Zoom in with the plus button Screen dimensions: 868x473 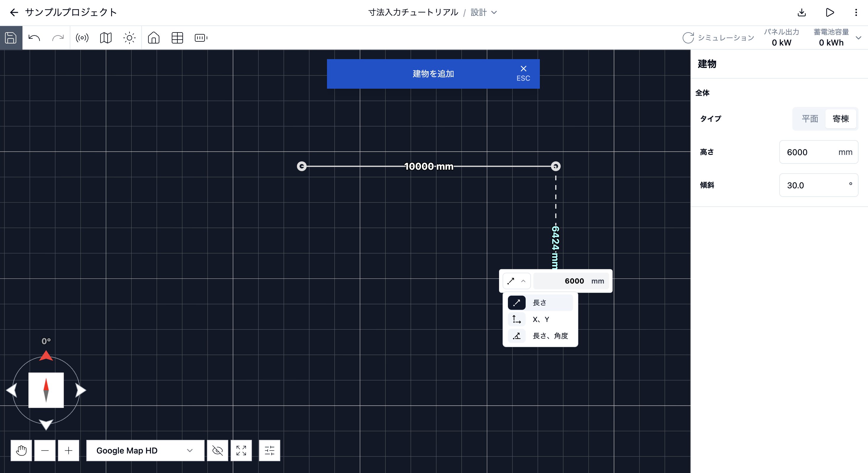tap(68, 451)
